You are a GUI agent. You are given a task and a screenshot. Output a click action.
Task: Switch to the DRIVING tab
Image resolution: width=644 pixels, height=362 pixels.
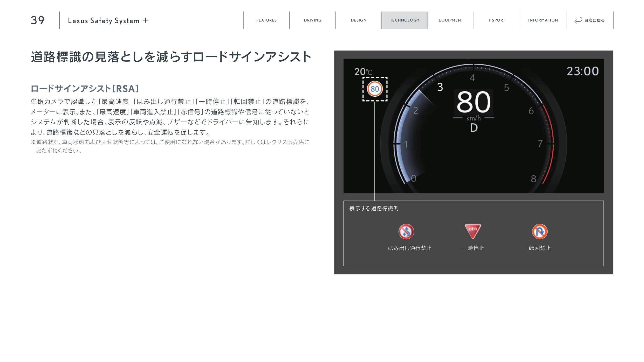click(313, 20)
